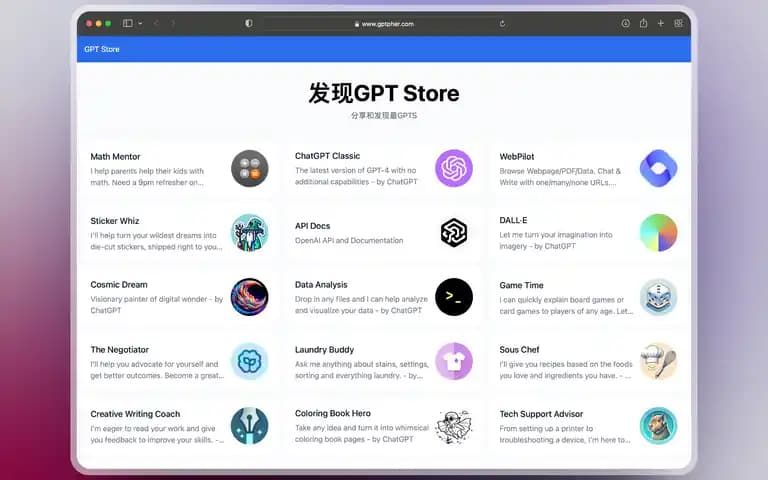Open the WebPilot title
The width and height of the screenshot is (768, 480).
coord(517,157)
